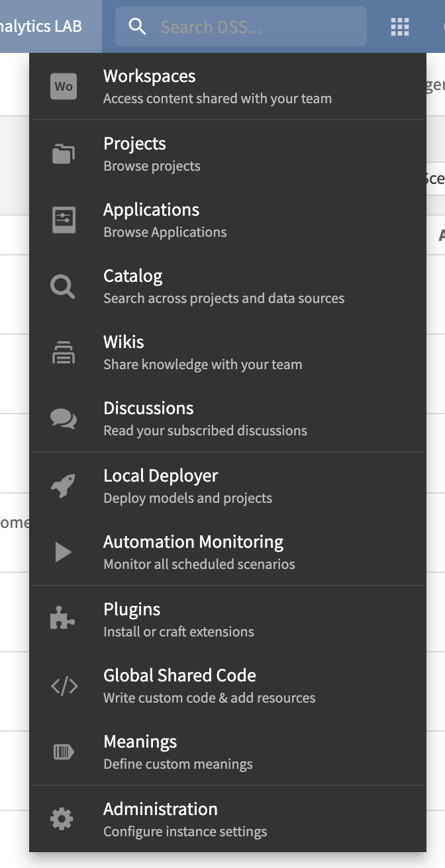
Task: Select Administration menu entry
Action: click(228, 819)
